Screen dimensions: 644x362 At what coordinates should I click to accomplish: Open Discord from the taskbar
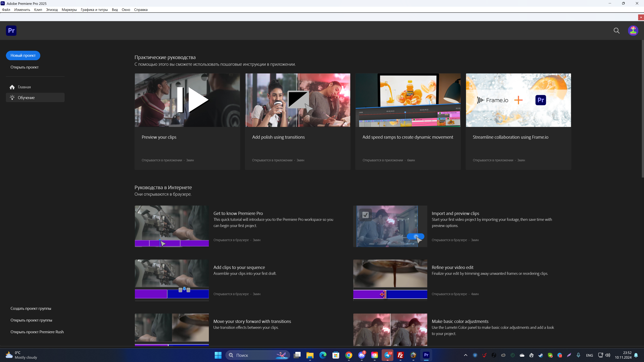[x=362, y=355]
